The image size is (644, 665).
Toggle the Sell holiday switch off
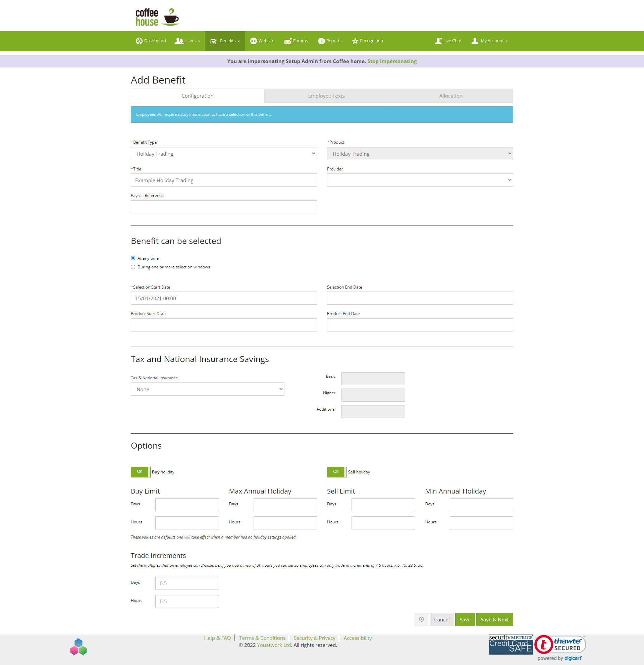(x=336, y=472)
